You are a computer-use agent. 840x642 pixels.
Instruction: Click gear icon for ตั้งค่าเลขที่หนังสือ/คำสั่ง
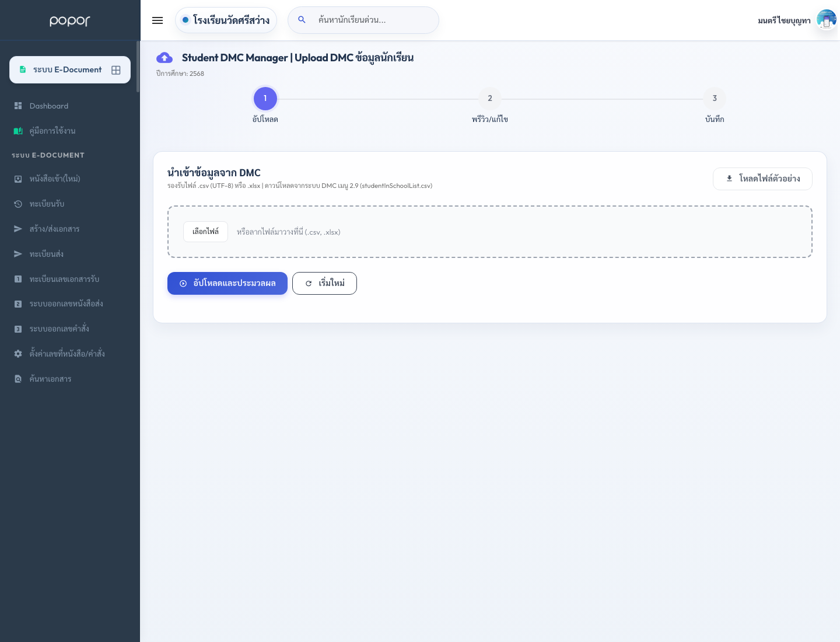(18, 354)
